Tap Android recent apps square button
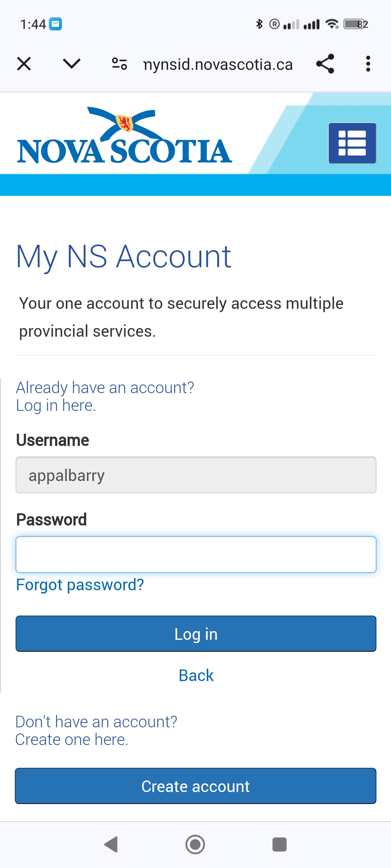 (279, 844)
